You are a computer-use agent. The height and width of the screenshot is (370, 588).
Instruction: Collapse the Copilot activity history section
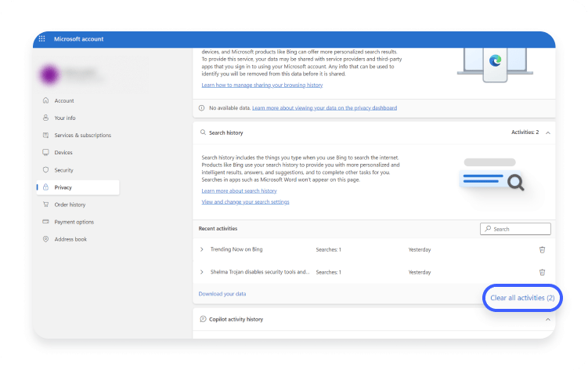point(548,319)
